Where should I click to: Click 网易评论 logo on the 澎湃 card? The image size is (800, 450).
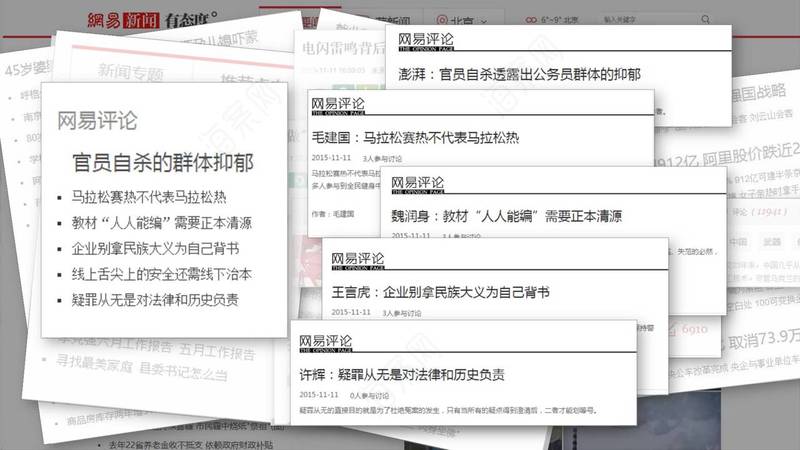tap(426, 41)
